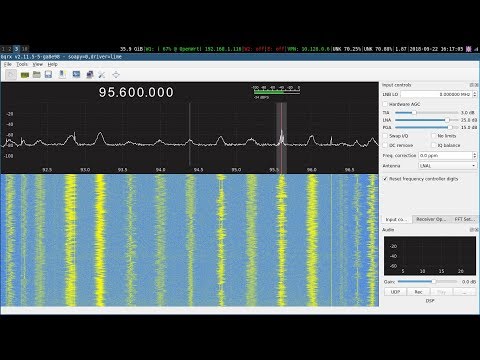Click the LNB LO frequency input field
Screen dimensions: 480x360
coord(436,94)
